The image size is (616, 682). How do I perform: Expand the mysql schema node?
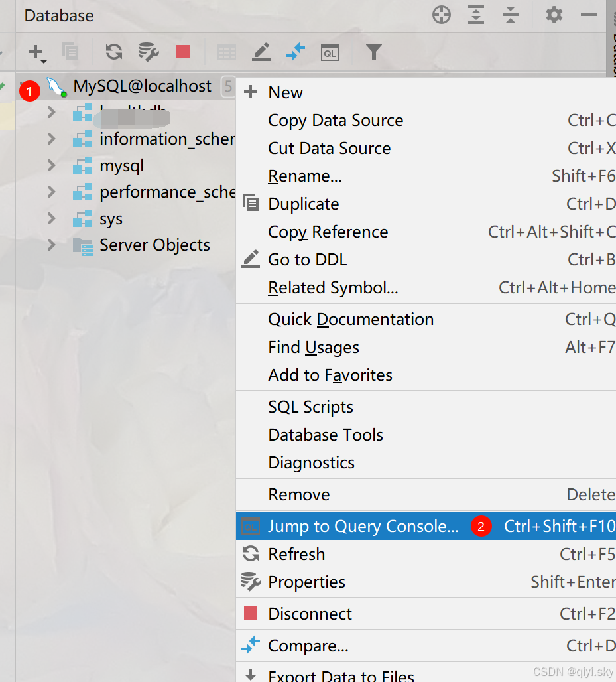click(x=52, y=165)
